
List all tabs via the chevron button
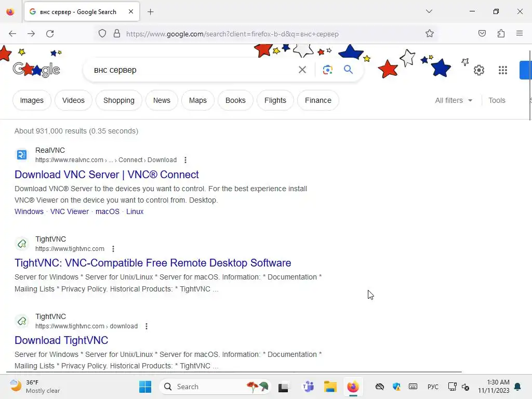(x=429, y=11)
